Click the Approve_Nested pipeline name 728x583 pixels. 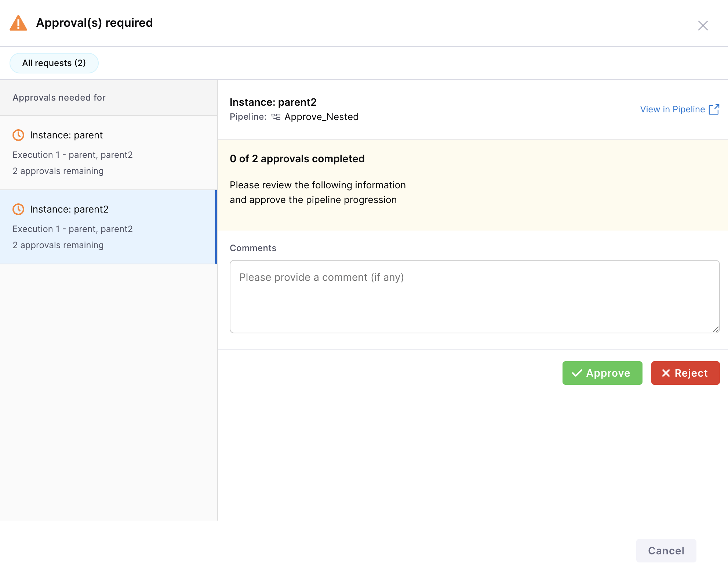pyautogui.click(x=321, y=117)
